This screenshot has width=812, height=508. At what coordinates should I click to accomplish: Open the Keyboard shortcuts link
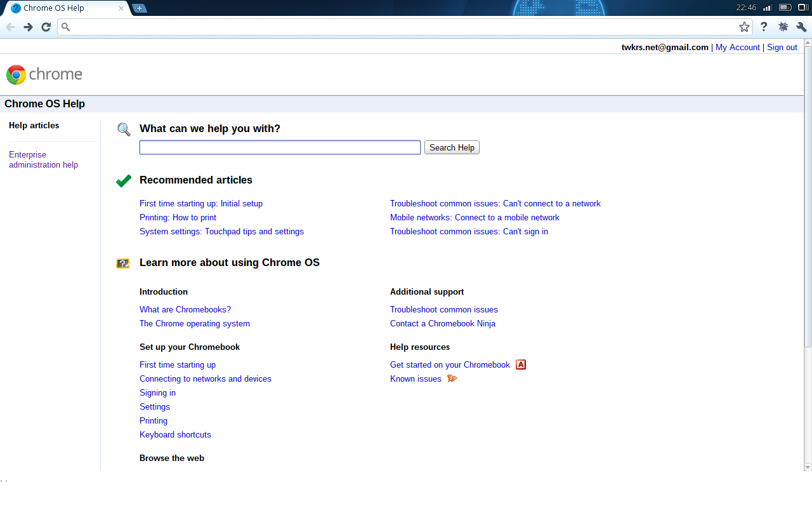pos(175,434)
